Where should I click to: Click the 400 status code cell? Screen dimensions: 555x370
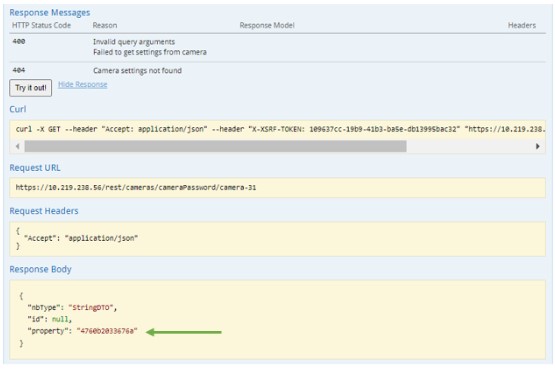click(19, 41)
